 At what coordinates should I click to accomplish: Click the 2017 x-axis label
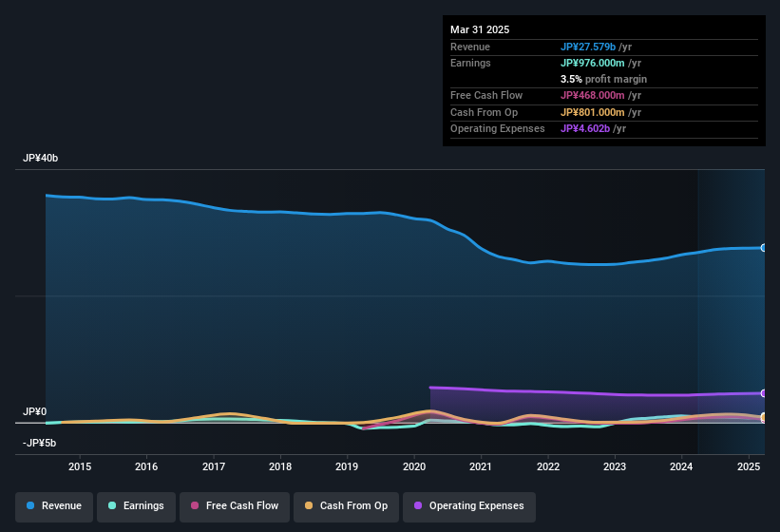tap(214, 466)
